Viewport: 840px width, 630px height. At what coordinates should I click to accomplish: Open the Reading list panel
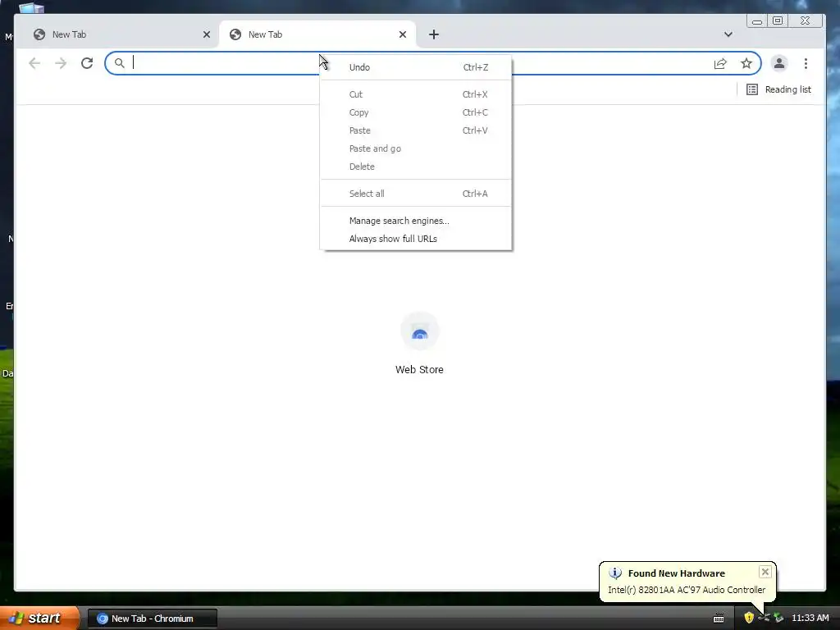[778, 89]
